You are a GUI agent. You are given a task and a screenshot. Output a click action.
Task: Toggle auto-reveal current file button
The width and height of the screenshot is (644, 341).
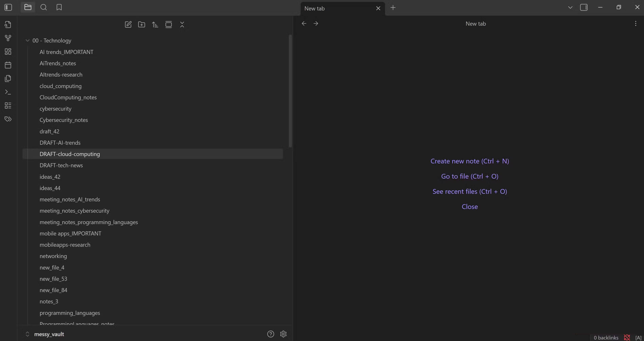[169, 24]
